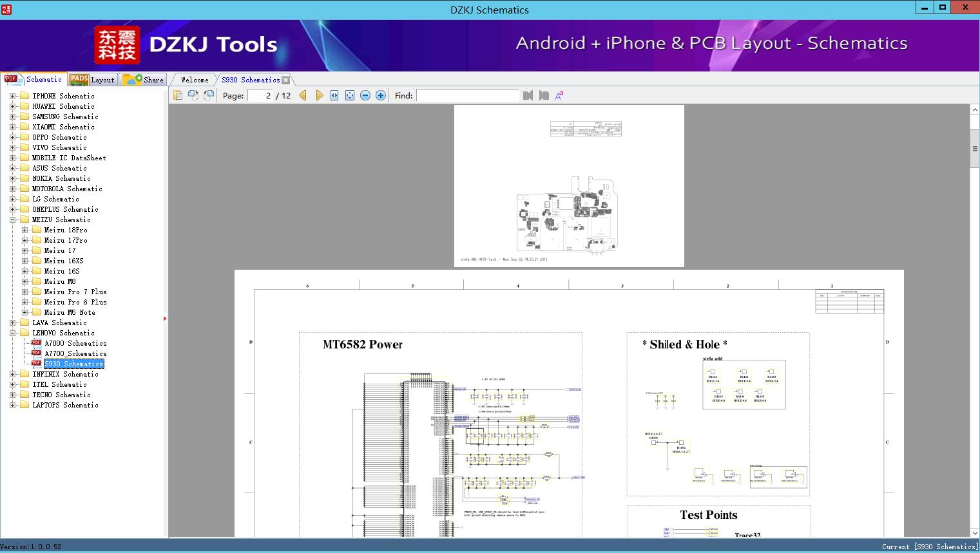980x553 pixels.
Task: Expand the LAPTOPS Schematic folder
Action: tap(12, 405)
